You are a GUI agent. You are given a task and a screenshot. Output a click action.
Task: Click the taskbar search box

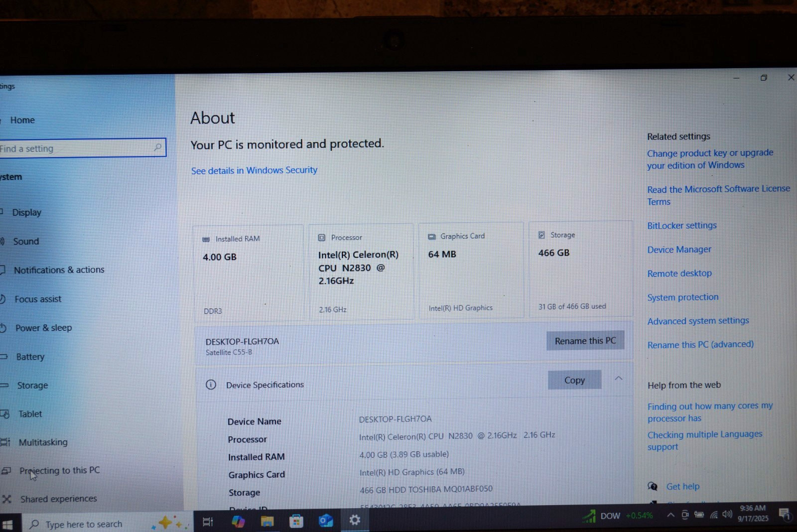coord(107,524)
